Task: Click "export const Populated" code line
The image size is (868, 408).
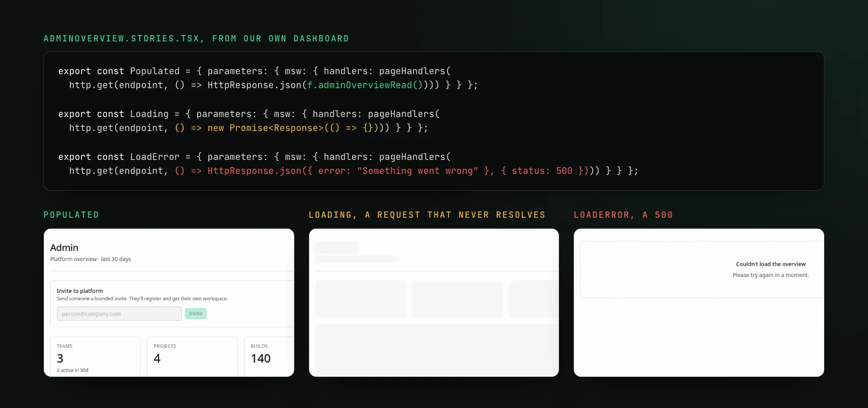Action: tap(255, 71)
